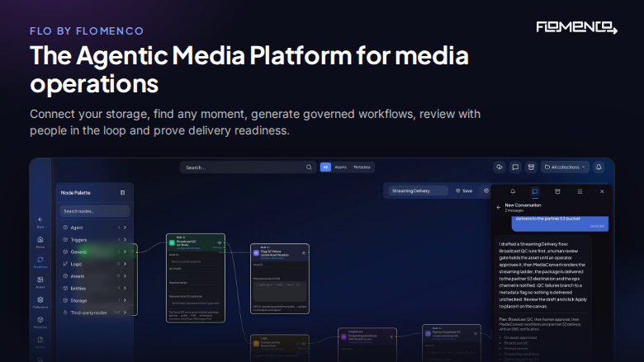Viewport: 644px width, 362px height.
Task: Switch search filter to Assets
Action: [x=340, y=167]
